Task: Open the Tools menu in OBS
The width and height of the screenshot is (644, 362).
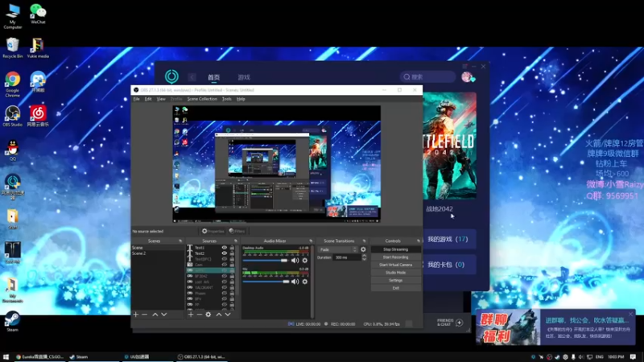Action: pos(227,99)
